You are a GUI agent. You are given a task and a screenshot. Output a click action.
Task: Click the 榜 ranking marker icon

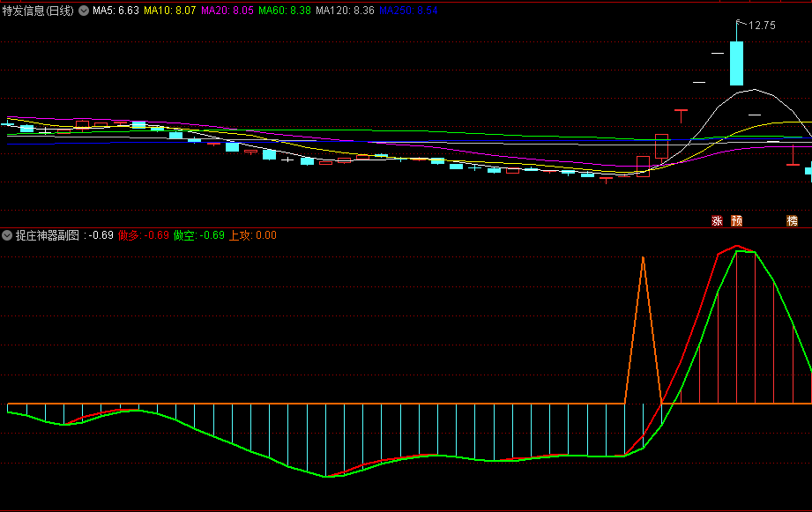tap(792, 220)
